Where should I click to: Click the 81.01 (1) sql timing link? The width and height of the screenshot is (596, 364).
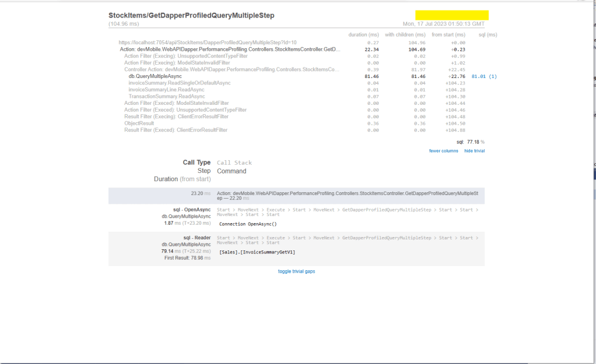point(484,76)
